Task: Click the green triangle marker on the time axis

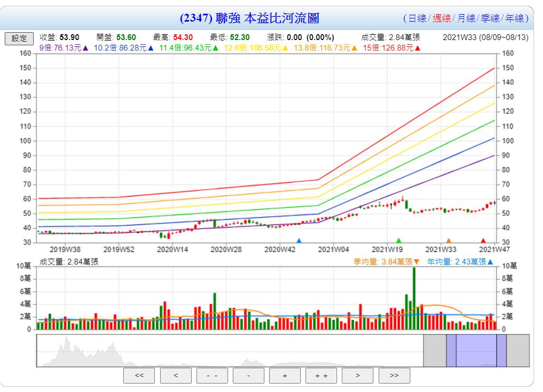Action: pyautogui.click(x=399, y=241)
